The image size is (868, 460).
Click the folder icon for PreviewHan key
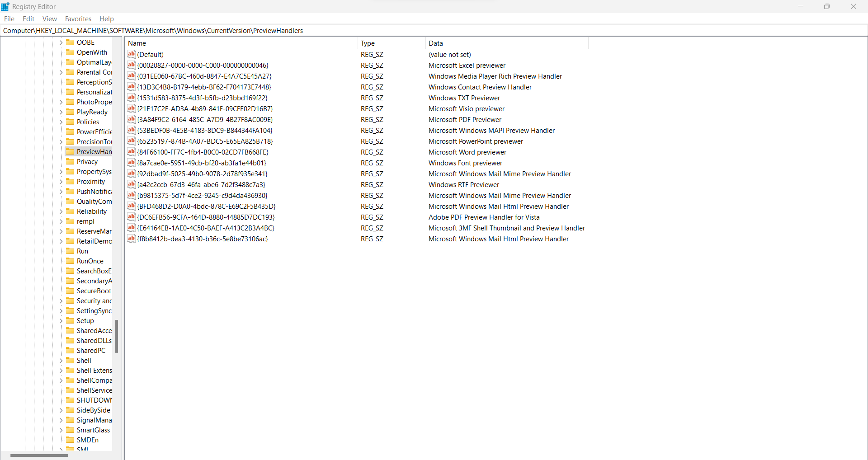71,151
